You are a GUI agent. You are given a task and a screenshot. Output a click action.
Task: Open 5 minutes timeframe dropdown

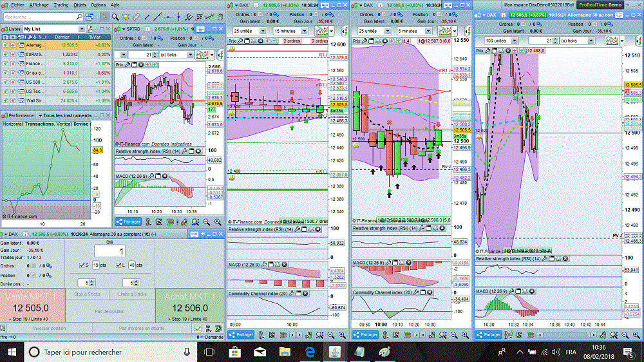[x=428, y=31]
